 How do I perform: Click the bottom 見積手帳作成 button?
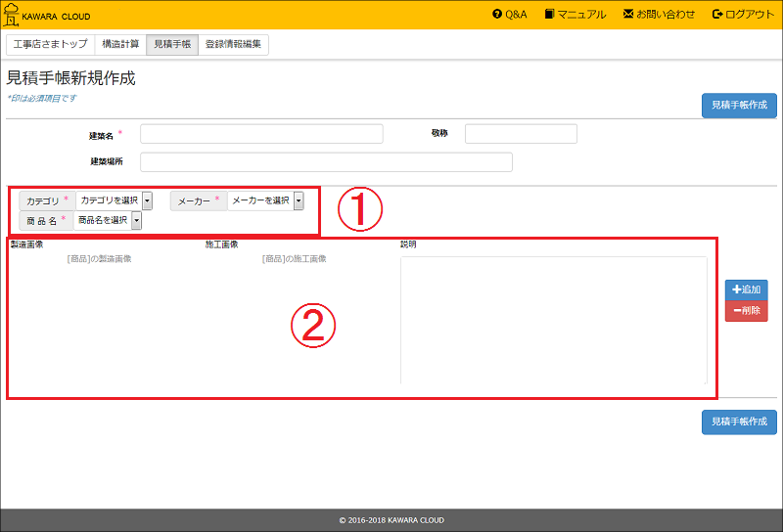pyautogui.click(x=739, y=421)
